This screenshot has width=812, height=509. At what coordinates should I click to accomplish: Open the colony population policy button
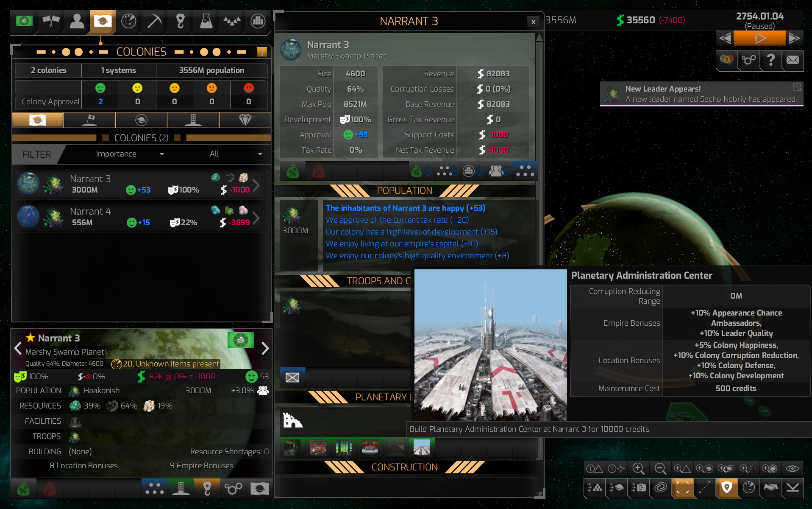click(x=525, y=171)
